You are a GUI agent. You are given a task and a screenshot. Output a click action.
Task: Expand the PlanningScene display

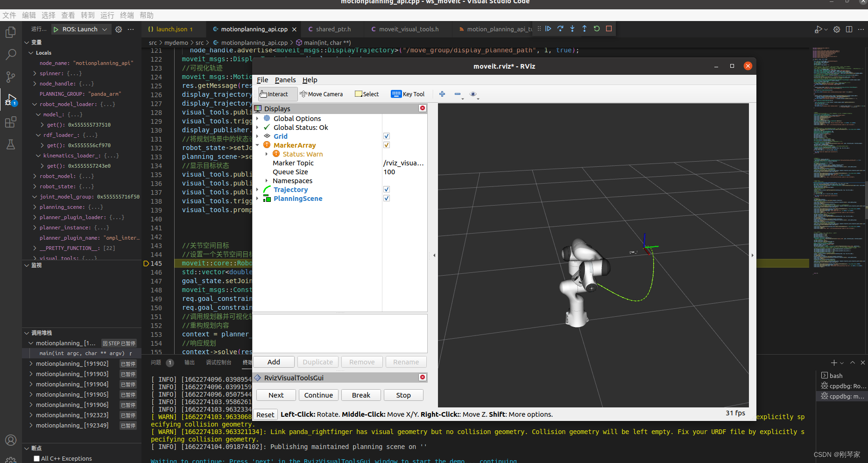[257, 199]
